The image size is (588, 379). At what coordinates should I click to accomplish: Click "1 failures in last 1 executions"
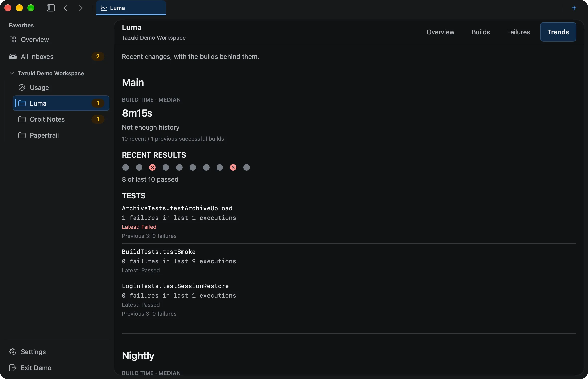click(179, 218)
